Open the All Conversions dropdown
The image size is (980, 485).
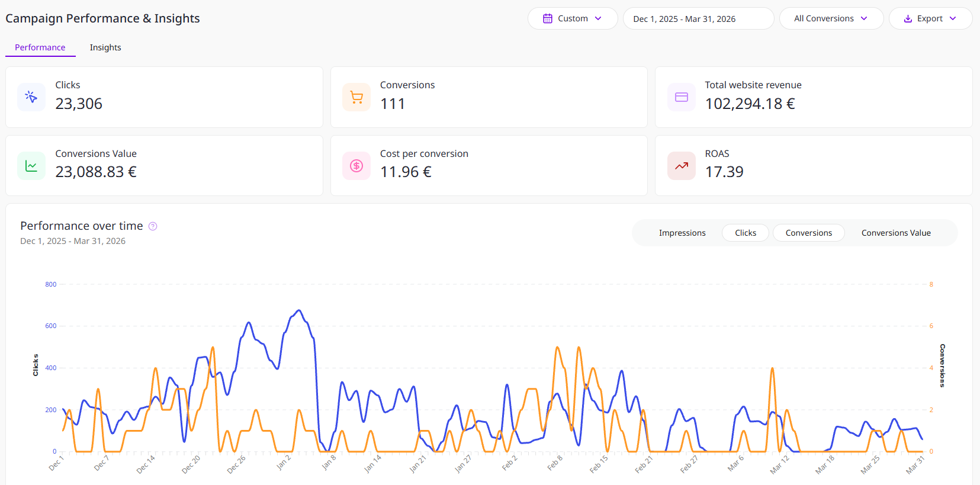[x=831, y=18]
